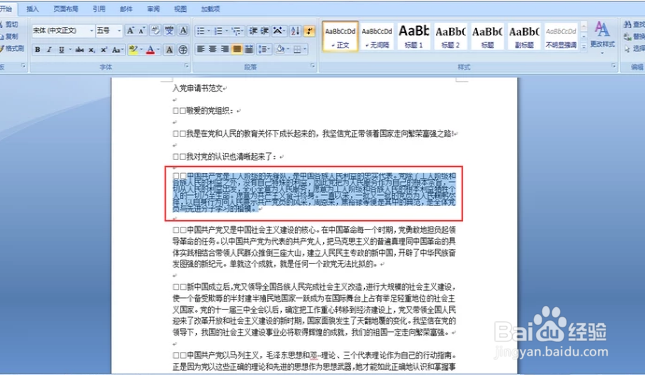Toggle the Justify alignment button
This screenshot has height=375, width=645.
[237, 49]
